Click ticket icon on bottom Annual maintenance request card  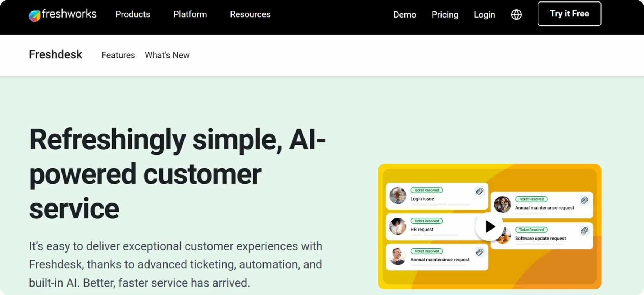pyautogui.click(x=480, y=252)
